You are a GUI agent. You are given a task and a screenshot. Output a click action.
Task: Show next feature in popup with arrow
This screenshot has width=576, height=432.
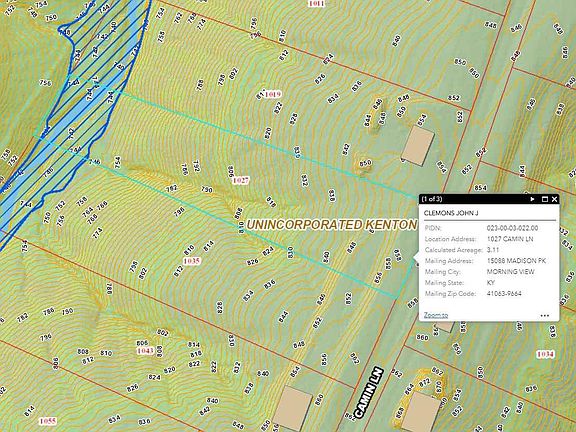(532, 199)
